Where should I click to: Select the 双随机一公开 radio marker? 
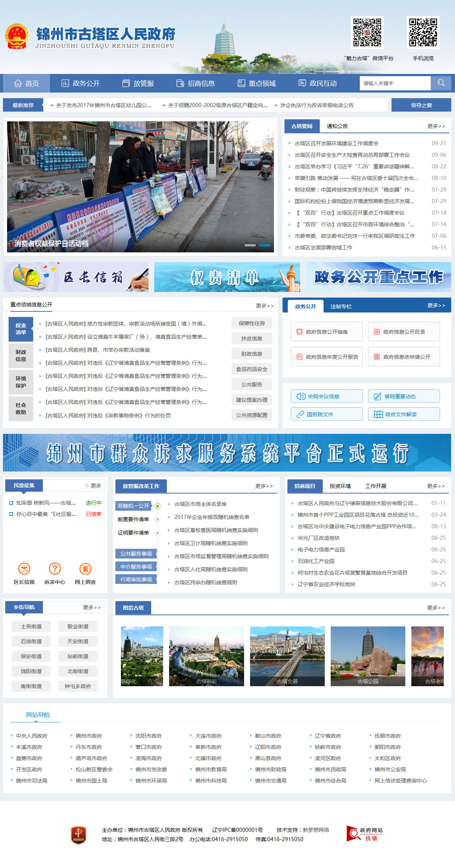158,506
